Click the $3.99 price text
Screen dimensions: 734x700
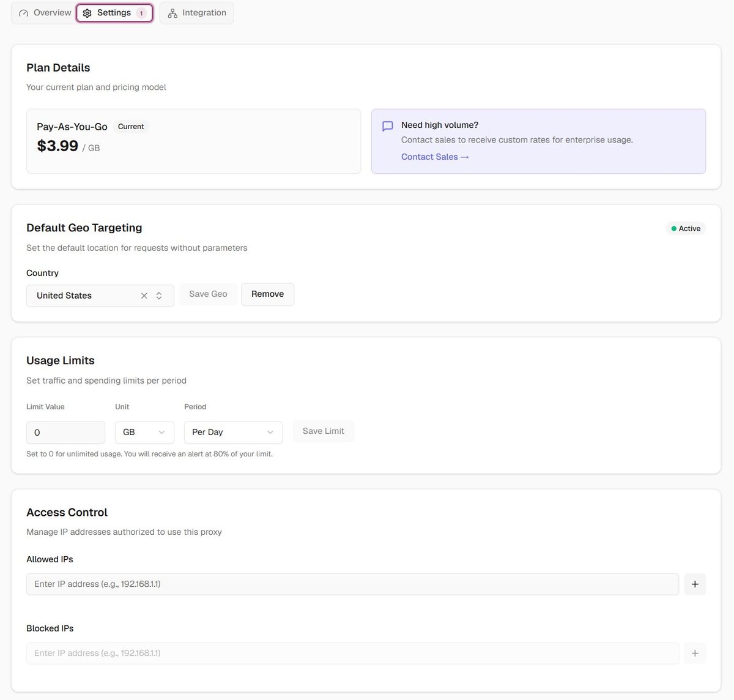coord(57,146)
